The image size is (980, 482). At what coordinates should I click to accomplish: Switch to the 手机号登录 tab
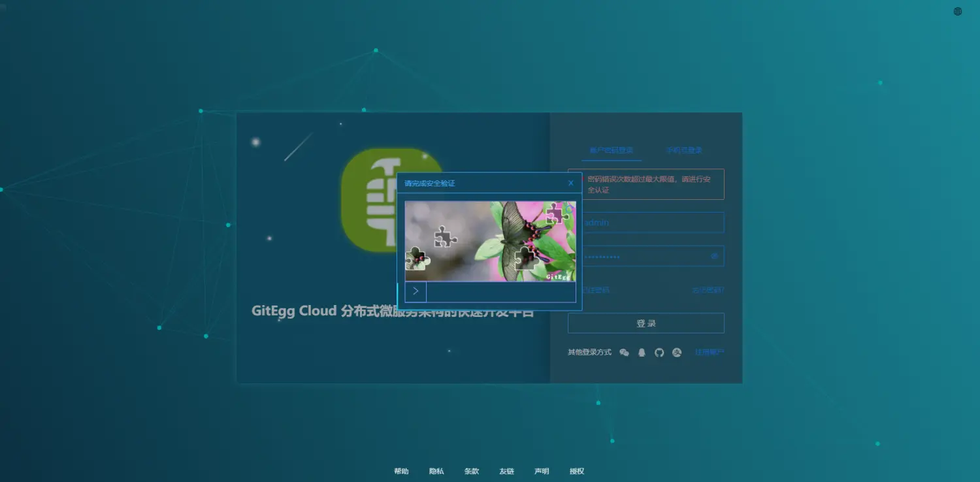coord(684,150)
